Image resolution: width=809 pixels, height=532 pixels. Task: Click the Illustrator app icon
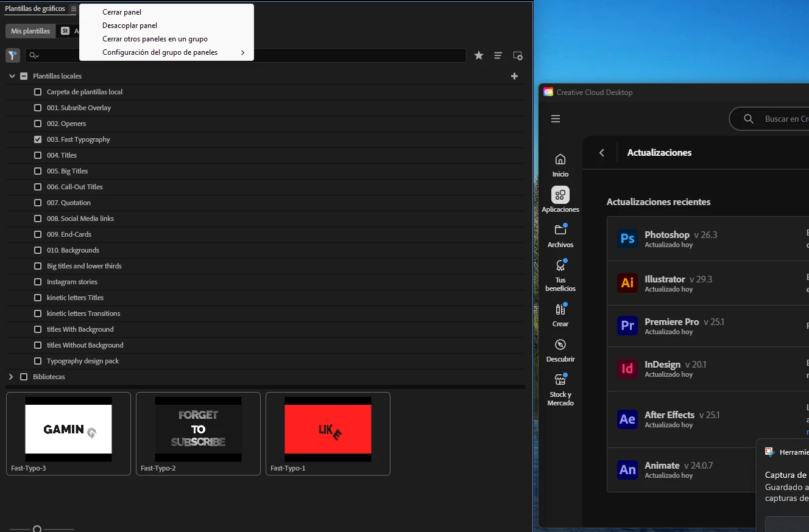tap(627, 283)
